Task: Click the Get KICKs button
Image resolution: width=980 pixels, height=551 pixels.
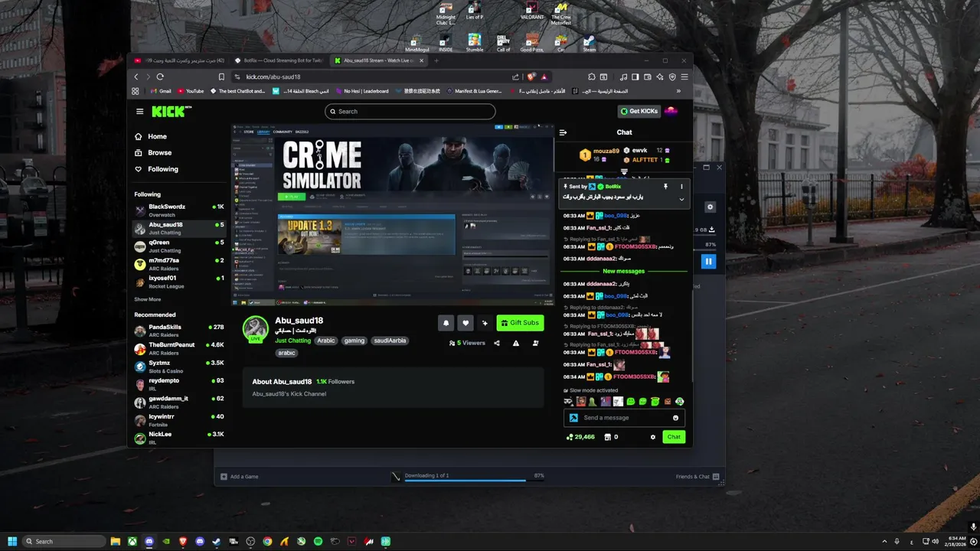Action: (x=639, y=112)
